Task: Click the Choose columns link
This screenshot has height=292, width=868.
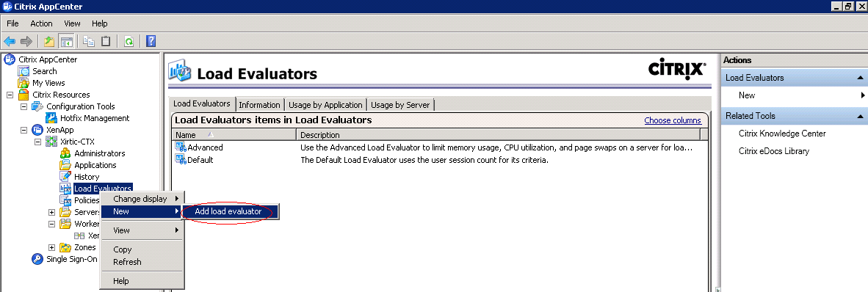Action: tap(673, 120)
